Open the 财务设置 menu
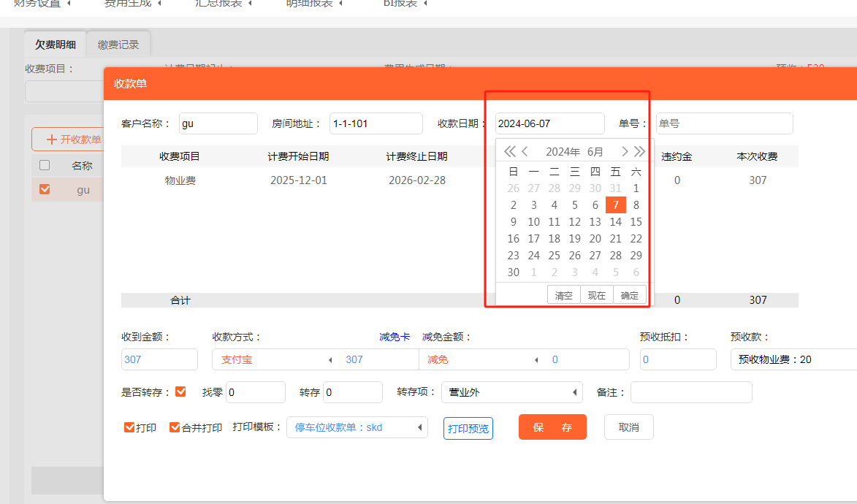Image resolution: width=857 pixels, height=504 pixels. (37, 4)
